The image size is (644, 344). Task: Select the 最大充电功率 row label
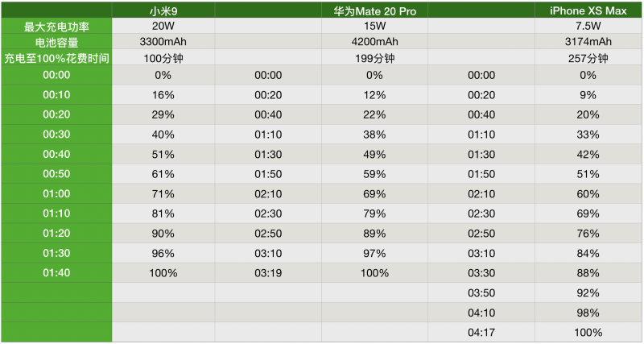point(55,26)
